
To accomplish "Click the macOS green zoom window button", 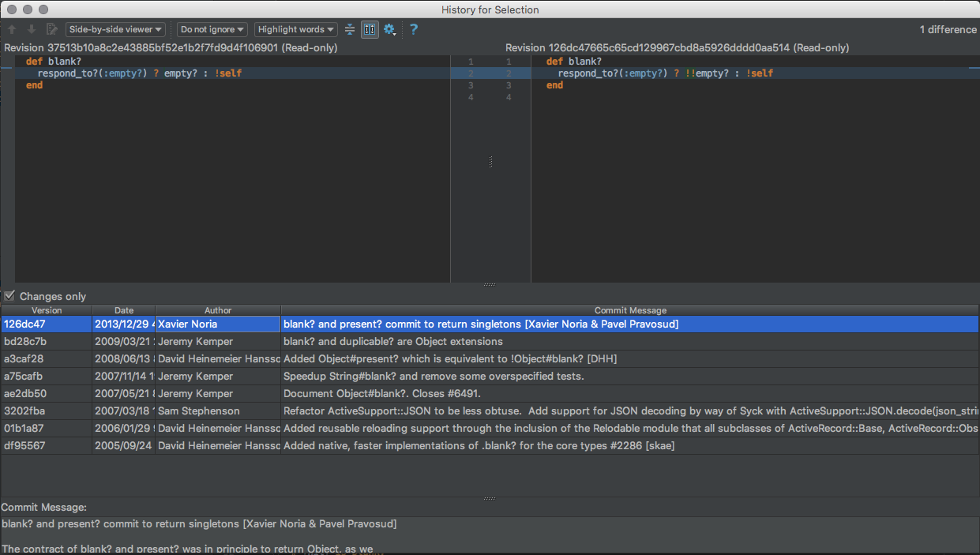I will [x=42, y=9].
